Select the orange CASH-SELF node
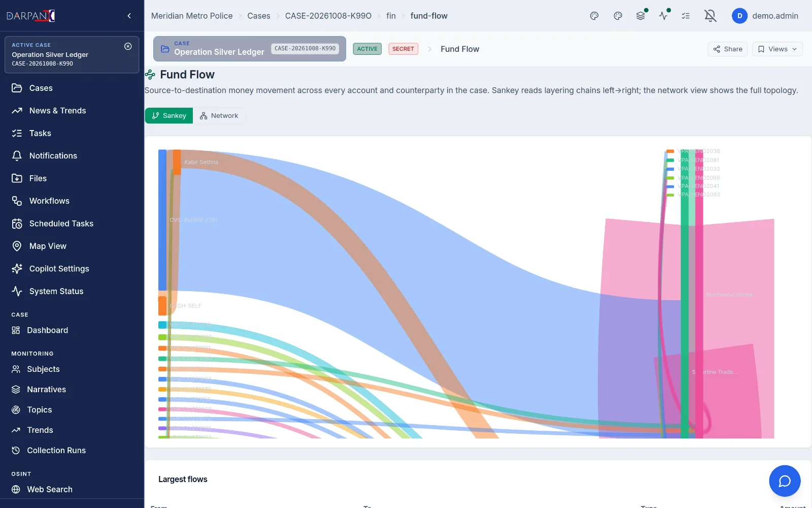The height and width of the screenshot is (508, 812). coord(162,306)
